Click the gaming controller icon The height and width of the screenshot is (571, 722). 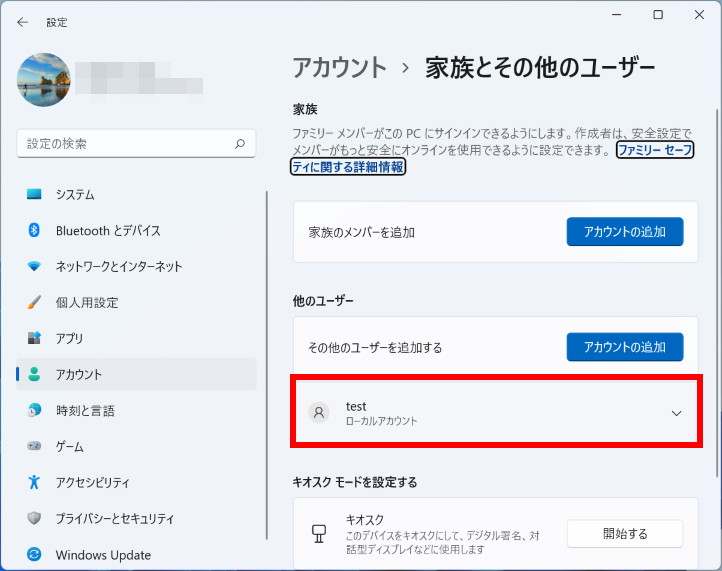pyautogui.click(x=34, y=446)
